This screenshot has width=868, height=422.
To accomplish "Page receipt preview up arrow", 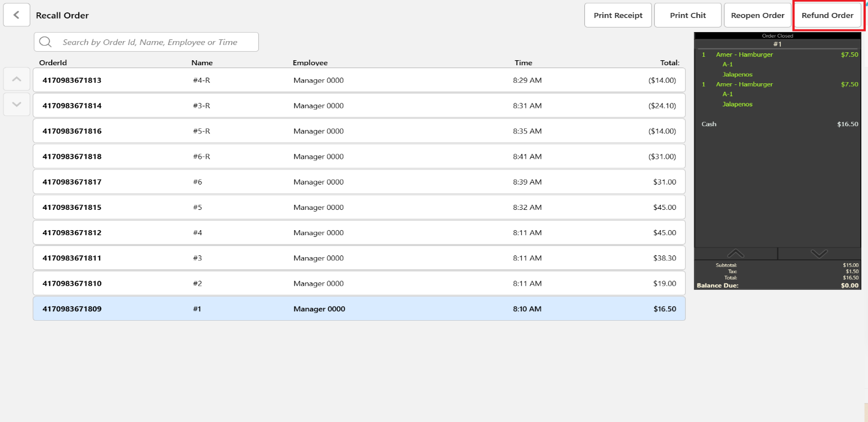I will click(x=736, y=254).
